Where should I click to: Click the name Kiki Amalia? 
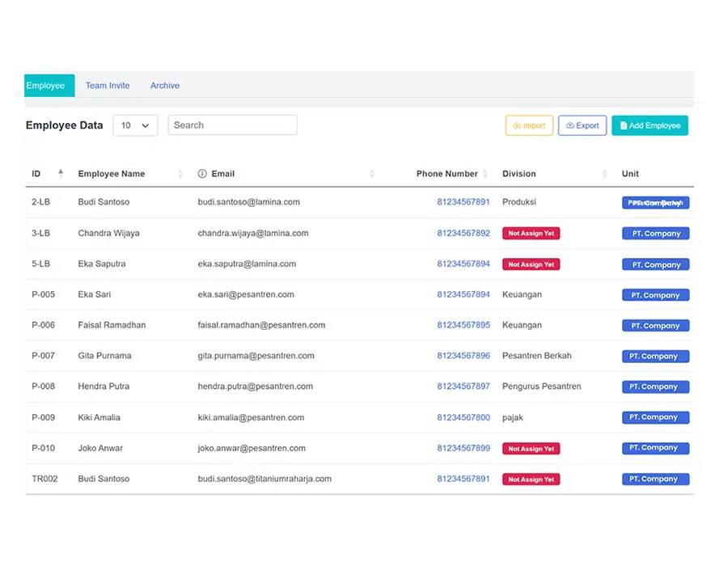point(99,417)
